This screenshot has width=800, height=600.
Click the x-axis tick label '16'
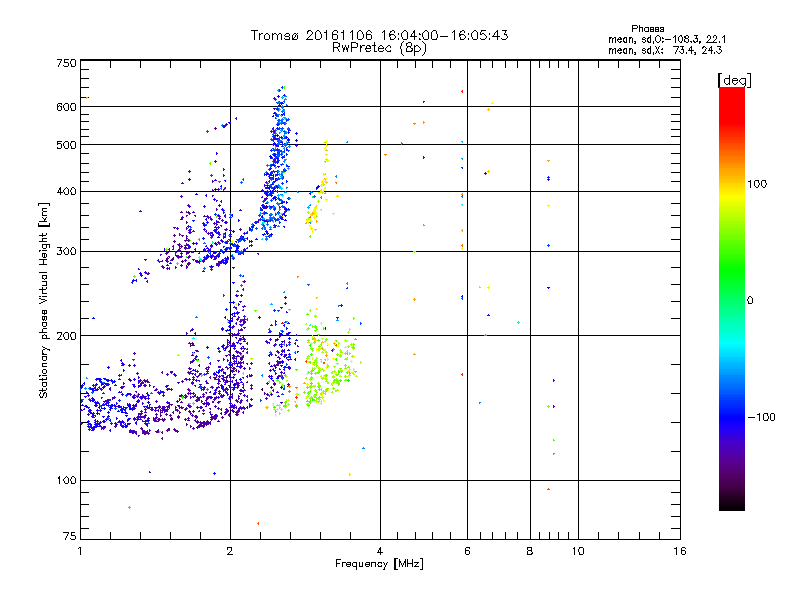[x=680, y=551]
